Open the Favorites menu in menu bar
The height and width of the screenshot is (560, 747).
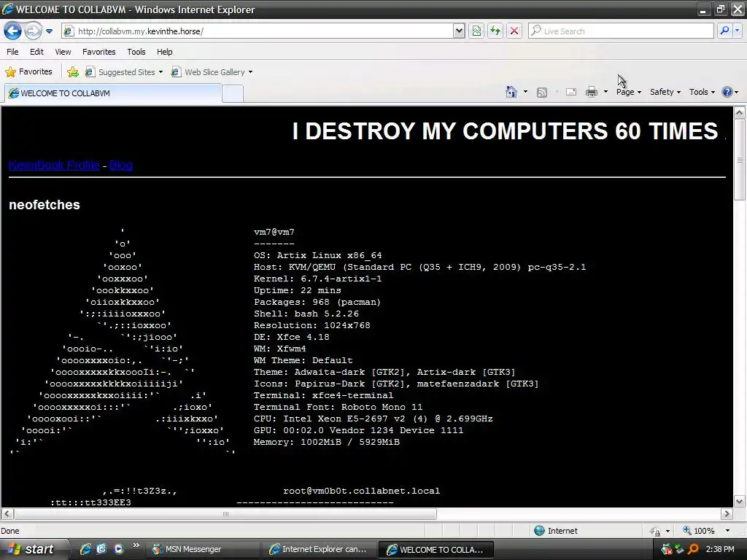pos(98,52)
